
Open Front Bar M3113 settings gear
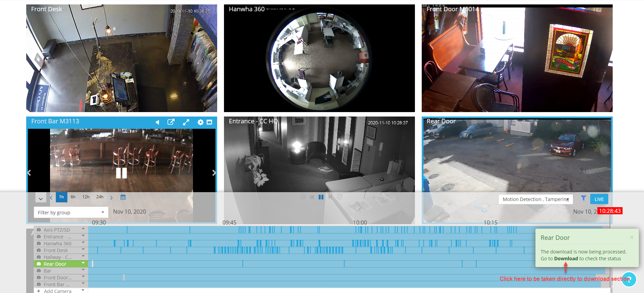[200, 122]
